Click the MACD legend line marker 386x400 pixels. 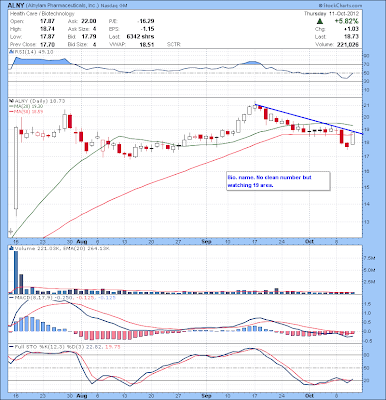(11, 297)
